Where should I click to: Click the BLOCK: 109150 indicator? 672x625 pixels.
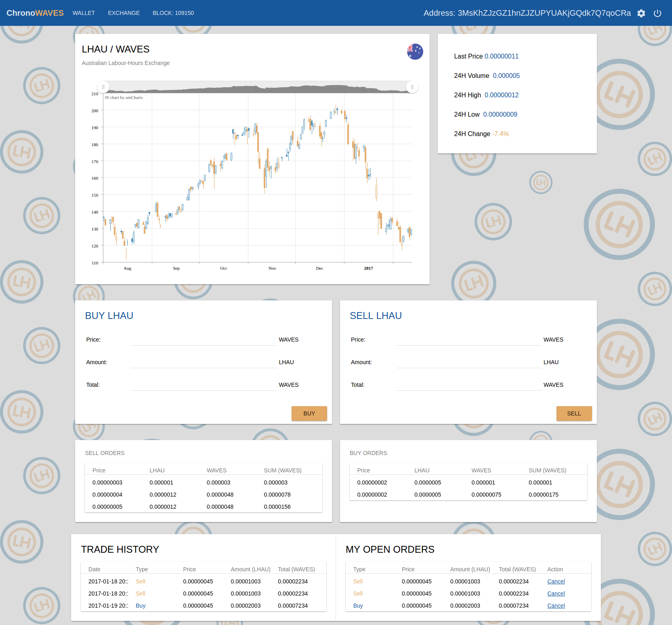pos(173,13)
